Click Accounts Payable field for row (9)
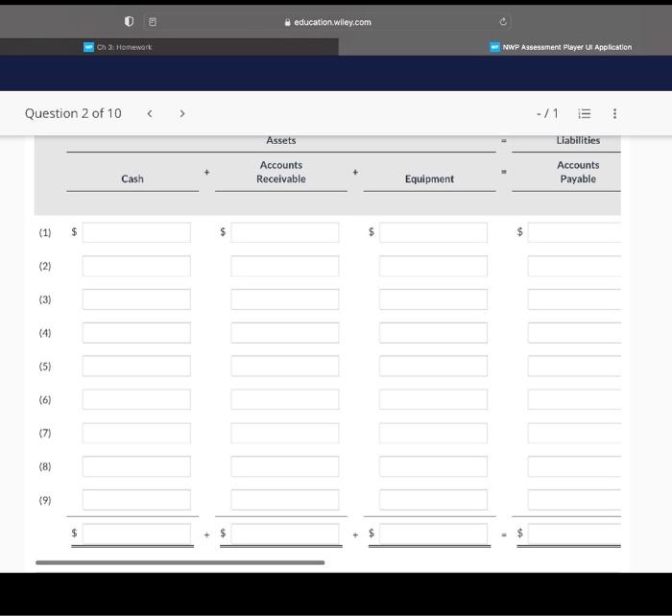This screenshot has height=616, width=672. tap(574, 500)
